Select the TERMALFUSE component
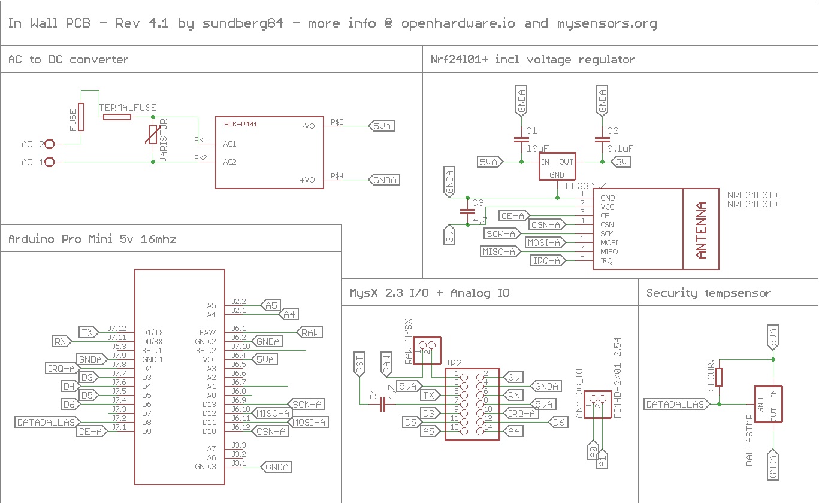 (117, 117)
